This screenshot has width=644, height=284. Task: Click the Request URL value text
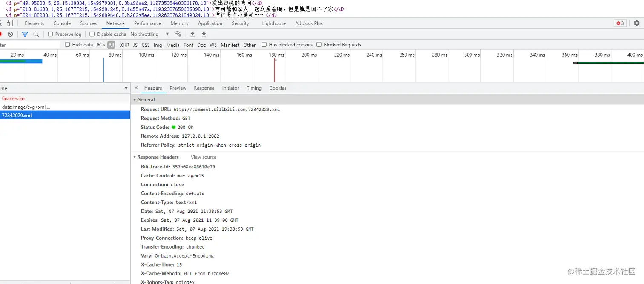(x=227, y=110)
